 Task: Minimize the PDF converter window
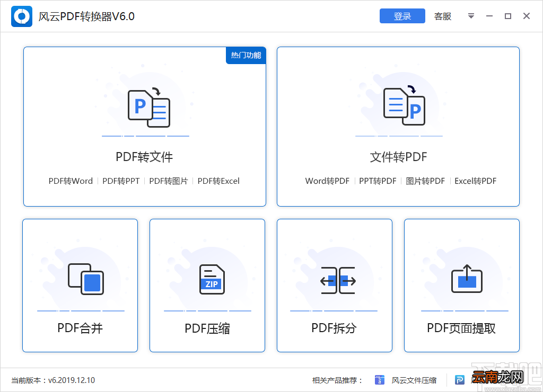click(x=489, y=16)
